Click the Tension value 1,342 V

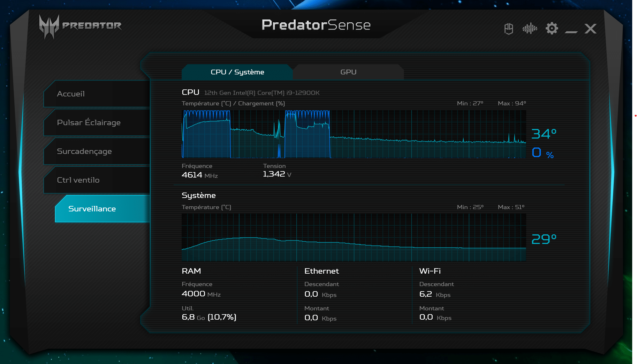[x=277, y=174]
